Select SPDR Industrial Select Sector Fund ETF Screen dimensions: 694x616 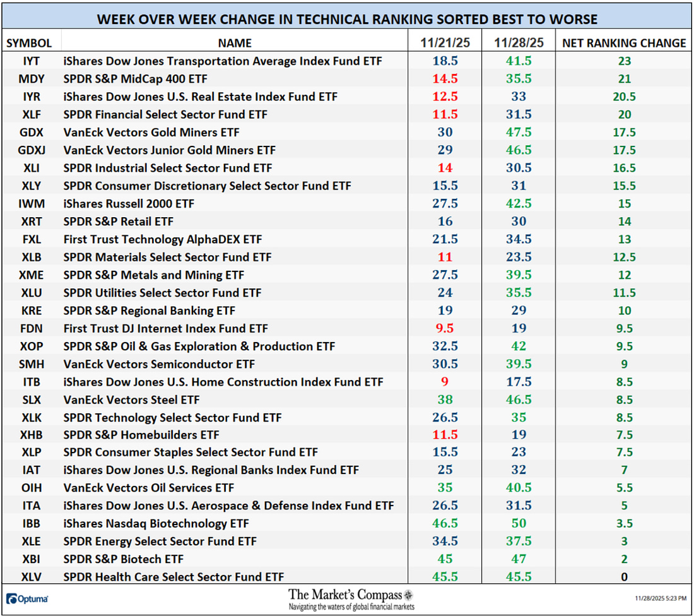(x=168, y=168)
